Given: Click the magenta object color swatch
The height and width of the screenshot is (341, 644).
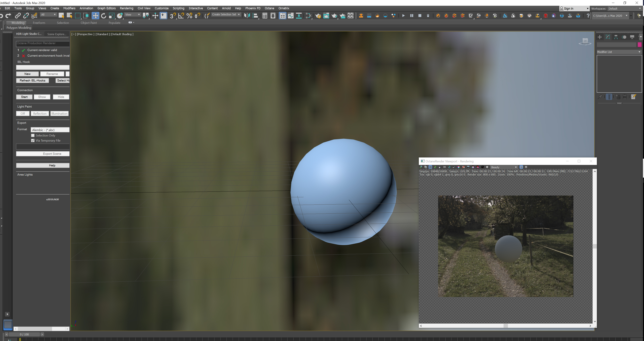Looking at the screenshot, I should (x=639, y=45).
